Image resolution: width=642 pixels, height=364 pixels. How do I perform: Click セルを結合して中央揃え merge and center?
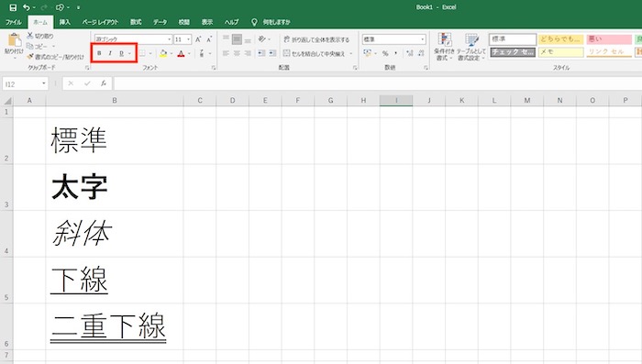pos(314,53)
